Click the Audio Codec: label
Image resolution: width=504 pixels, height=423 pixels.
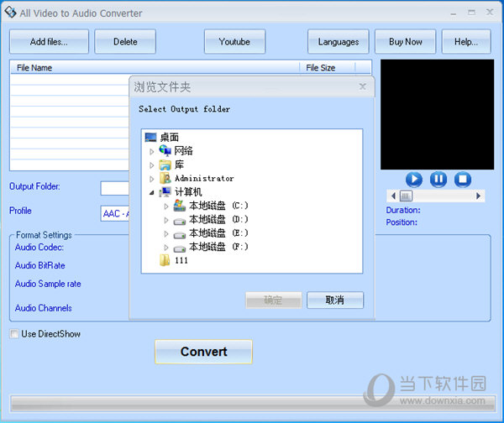[39, 248]
